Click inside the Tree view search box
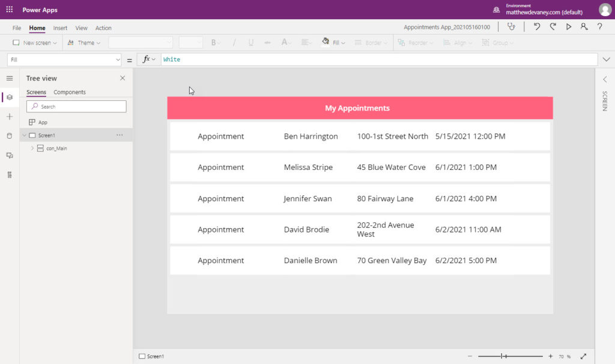The height and width of the screenshot is (364, 615). (76, 106)
